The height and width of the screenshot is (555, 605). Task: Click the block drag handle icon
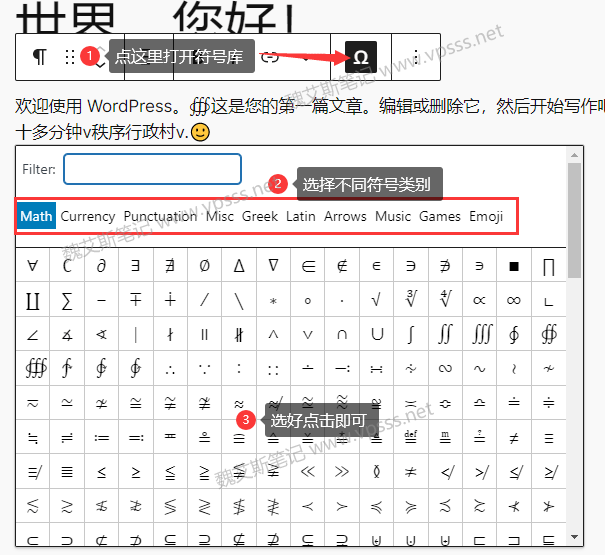pos(70,57)
